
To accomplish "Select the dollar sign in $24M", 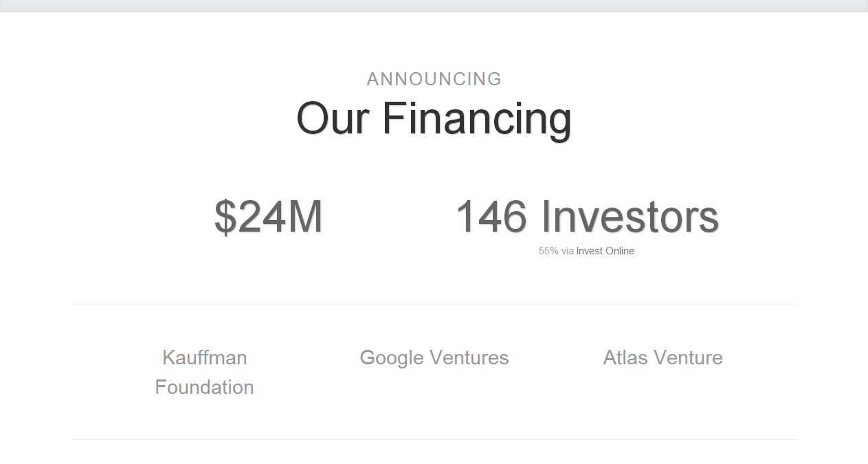I will click(x=225, y=217).
